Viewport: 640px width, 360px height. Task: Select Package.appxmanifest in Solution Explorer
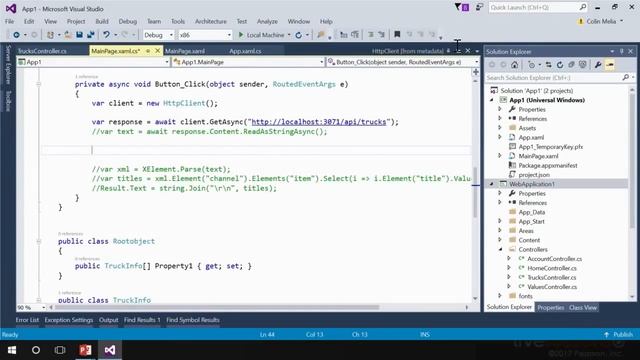pos(548,165)
